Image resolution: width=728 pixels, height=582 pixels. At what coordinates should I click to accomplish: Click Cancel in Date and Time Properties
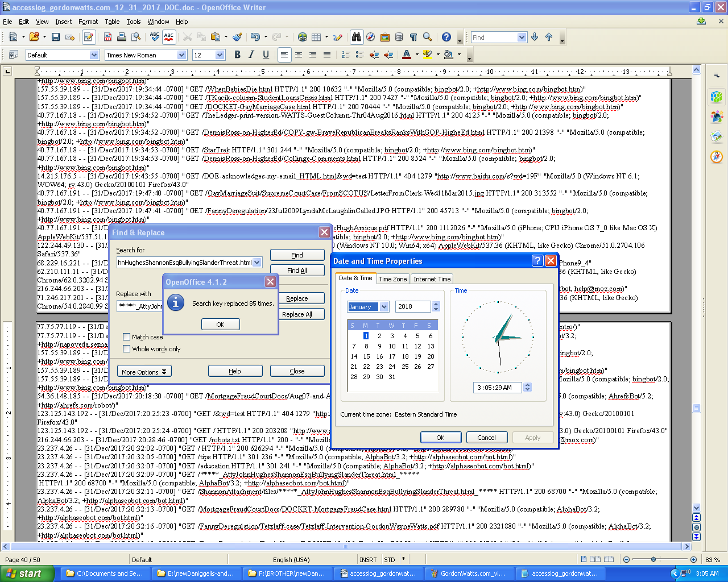tap(486, 438)
